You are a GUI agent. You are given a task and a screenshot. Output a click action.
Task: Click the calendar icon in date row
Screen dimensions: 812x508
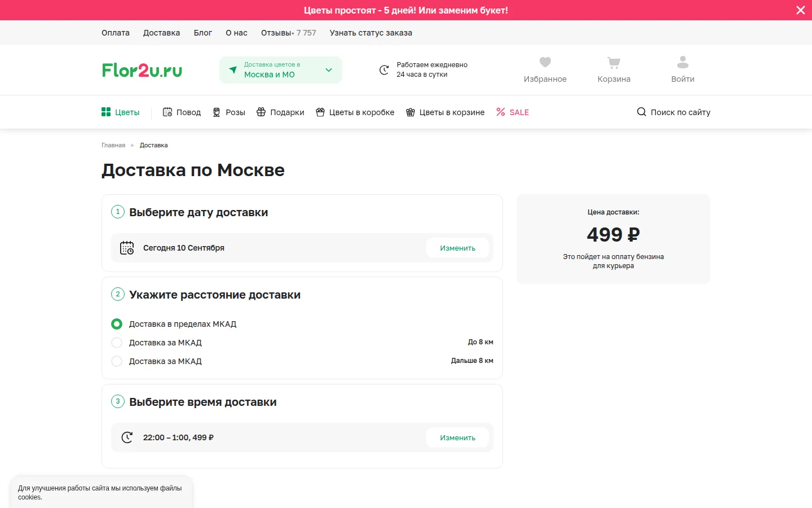click(127, 248)
